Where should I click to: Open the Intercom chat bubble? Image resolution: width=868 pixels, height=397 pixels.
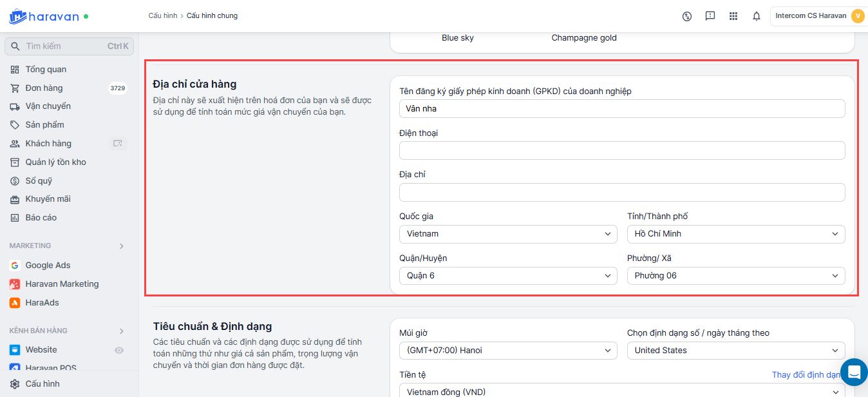click(854, 372)
